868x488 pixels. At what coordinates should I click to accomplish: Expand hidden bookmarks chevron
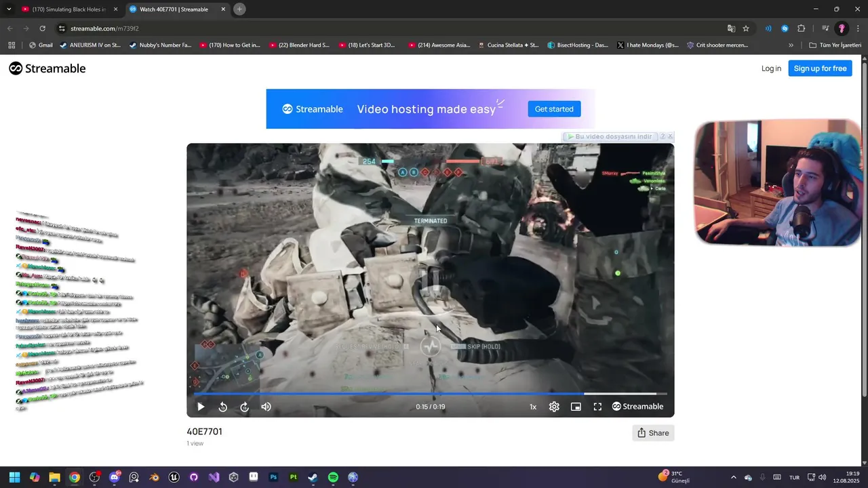tap(791, 45)
